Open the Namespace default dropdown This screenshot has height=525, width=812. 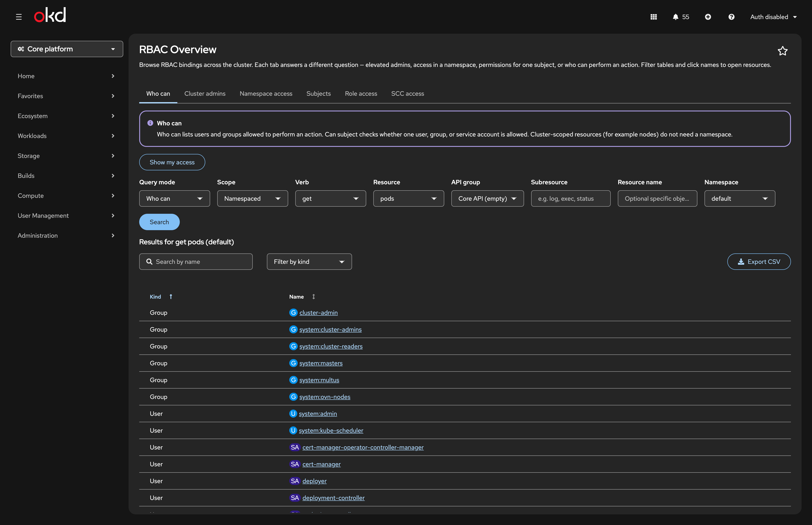click(x=740, y=198)
